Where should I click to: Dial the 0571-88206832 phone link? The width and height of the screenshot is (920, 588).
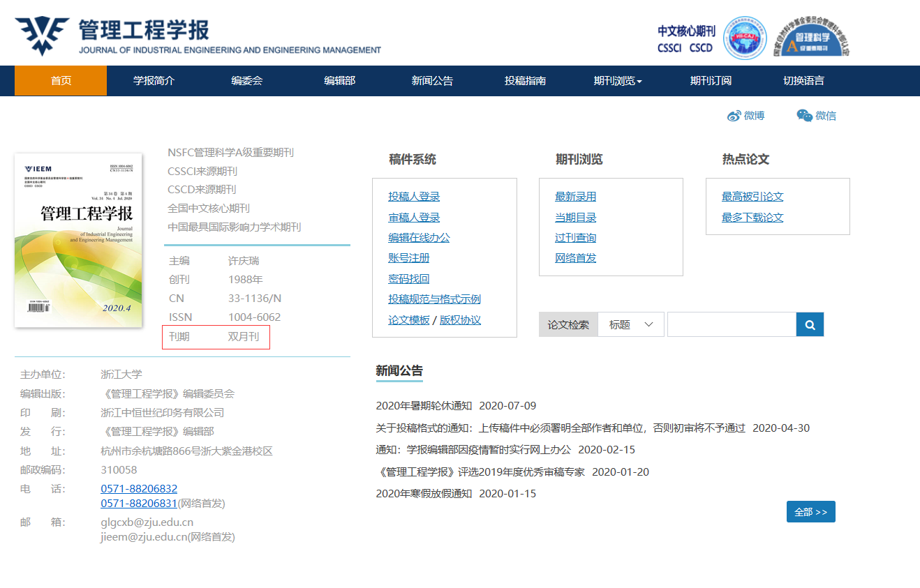[x=139, y=488]
